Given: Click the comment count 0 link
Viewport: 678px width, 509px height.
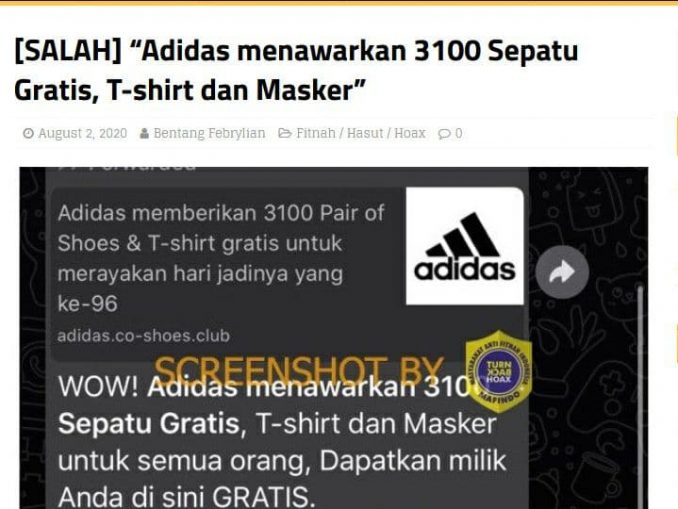Looking at the screenshot, I should click(458, 134).
